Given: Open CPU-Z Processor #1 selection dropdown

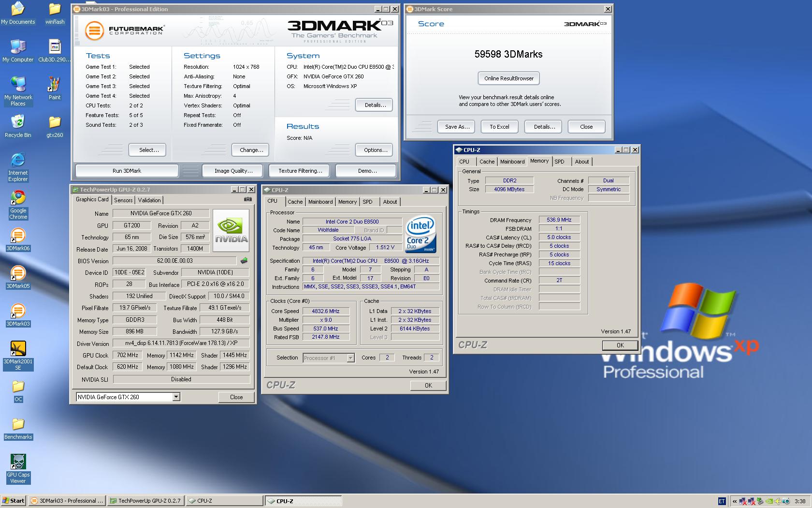Looking at the screenshot, I should click(351, 358).
